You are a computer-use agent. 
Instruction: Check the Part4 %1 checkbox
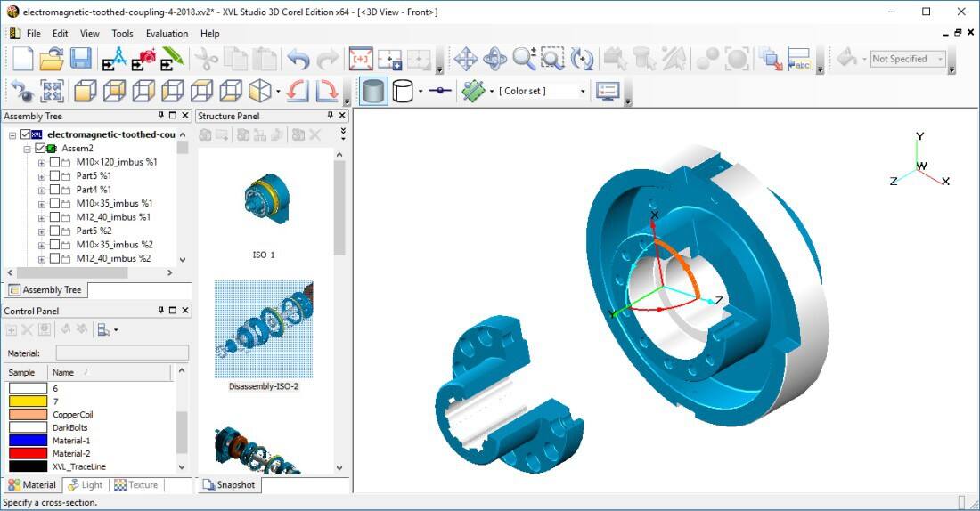coord(54,190)
